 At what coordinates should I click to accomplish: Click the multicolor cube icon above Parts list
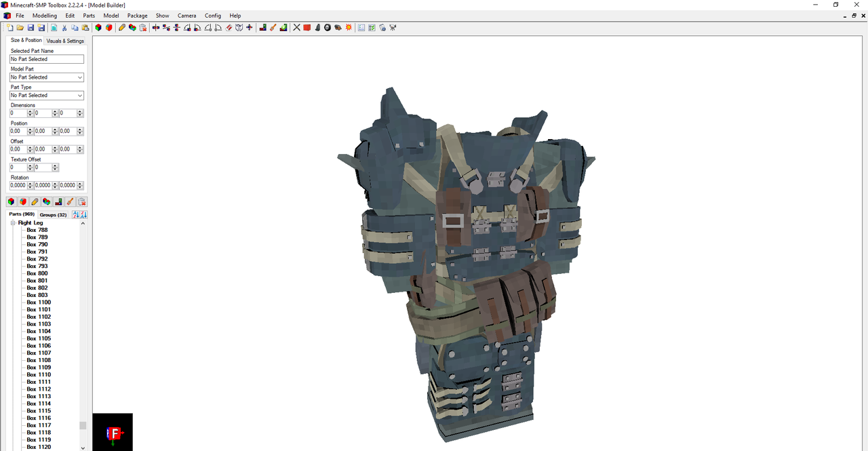coord(11,201)
